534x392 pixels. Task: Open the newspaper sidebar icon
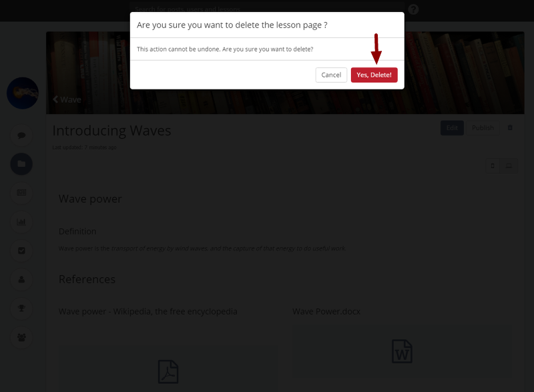click(x=21, y=193)
